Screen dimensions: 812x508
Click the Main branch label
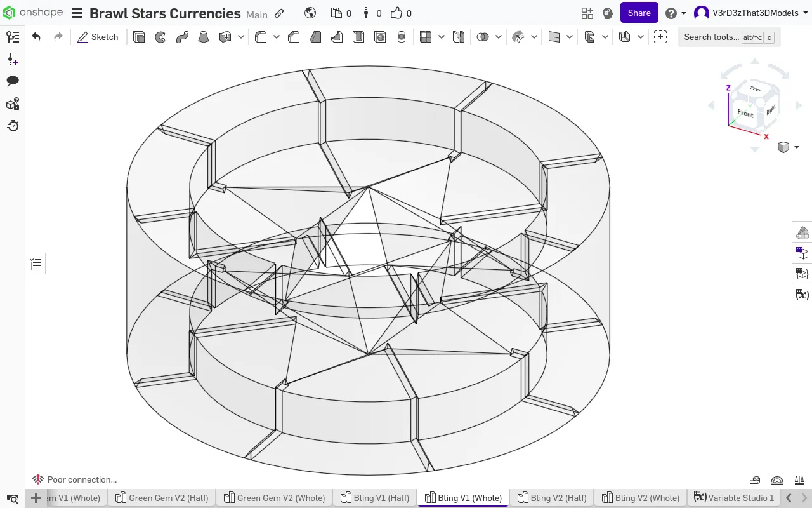coord(257,14)
